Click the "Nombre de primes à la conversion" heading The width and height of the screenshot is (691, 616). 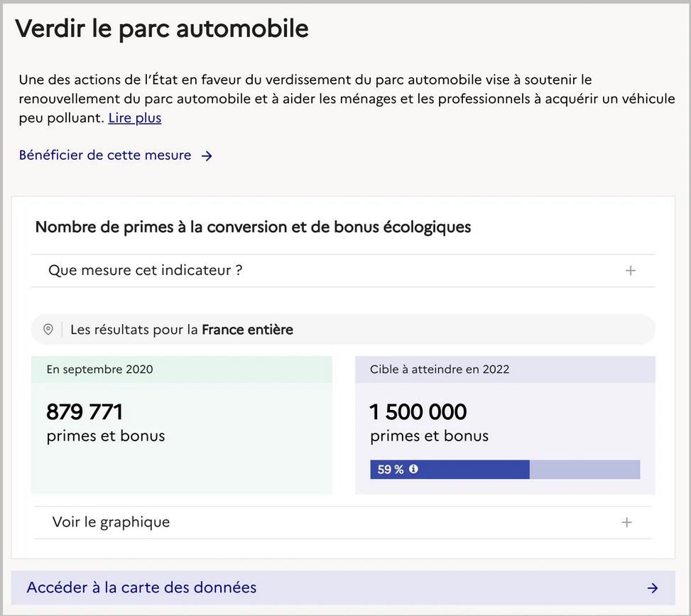[x=253, y=227]
